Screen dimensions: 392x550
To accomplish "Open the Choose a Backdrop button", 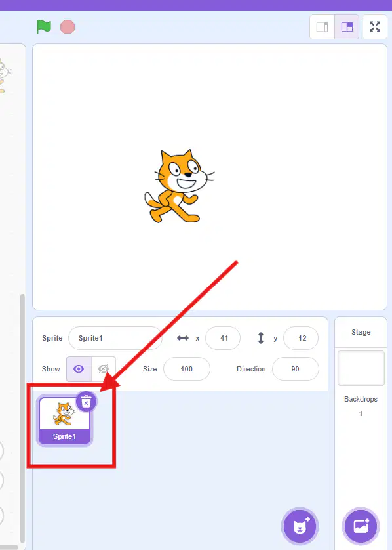I will click(x=361, y=526).
